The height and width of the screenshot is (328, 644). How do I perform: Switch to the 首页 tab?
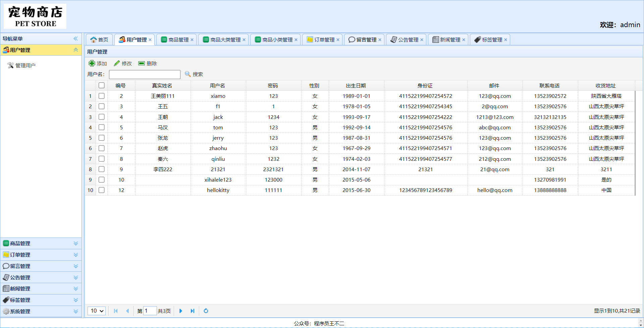tap(99, 40)
